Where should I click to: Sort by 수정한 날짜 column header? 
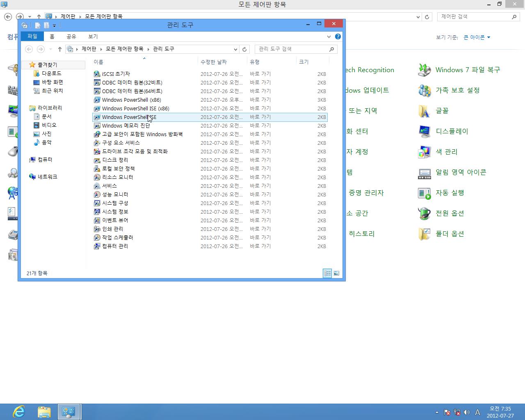pyautogui.click(x=223, y=62)
